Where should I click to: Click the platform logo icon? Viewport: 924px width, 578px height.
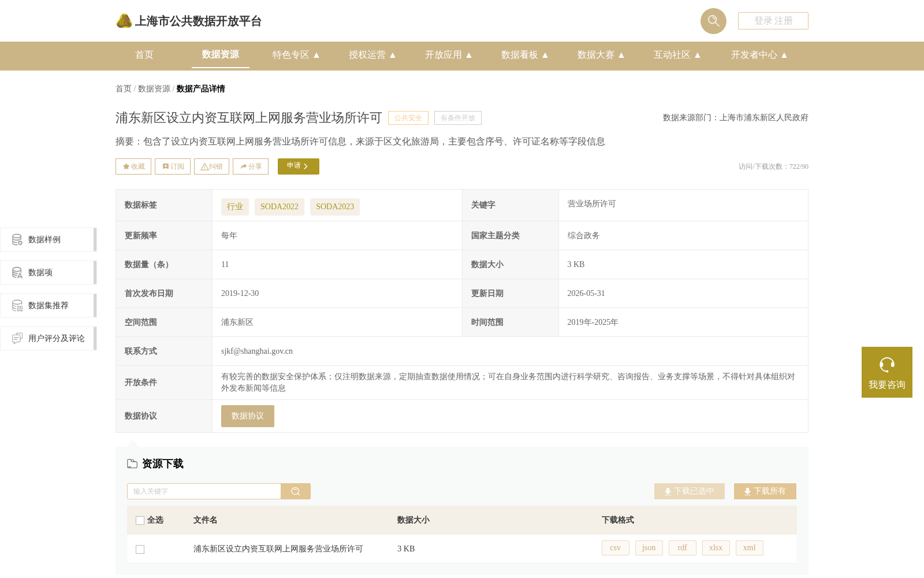pos(124,21)
